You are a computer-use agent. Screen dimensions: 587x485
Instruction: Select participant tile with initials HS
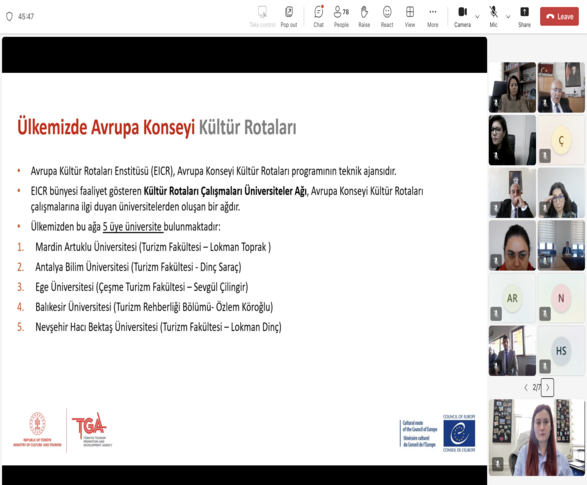561,351
